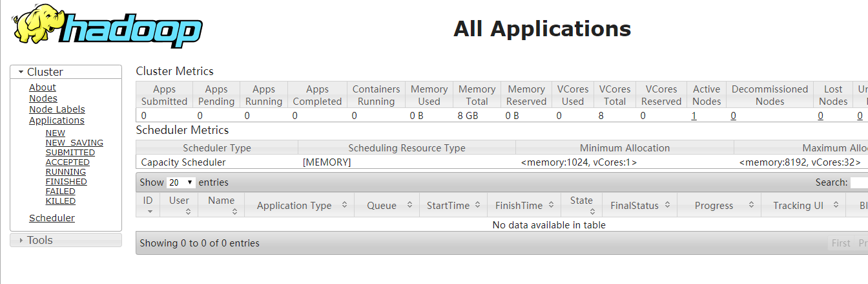Image resolution: width=868 pixels, height=284 pixels.
Task: Click the 'Minimum Allocation' column header
Action: pos(625,148)
